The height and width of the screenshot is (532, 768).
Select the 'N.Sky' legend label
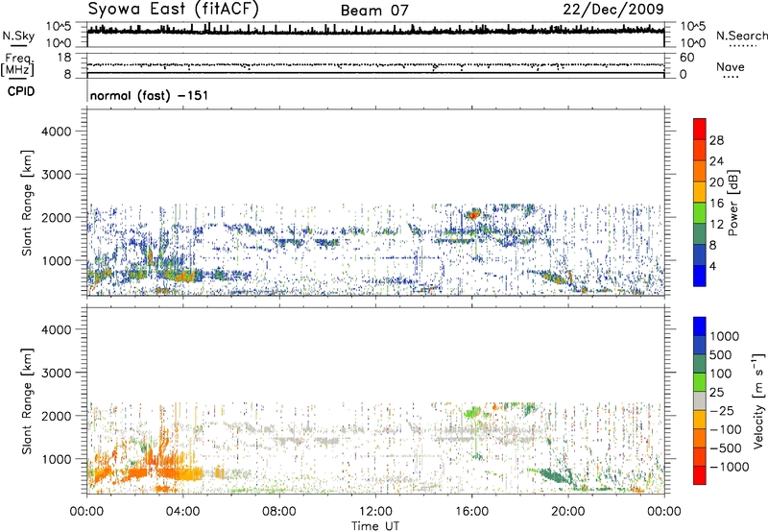18,36
